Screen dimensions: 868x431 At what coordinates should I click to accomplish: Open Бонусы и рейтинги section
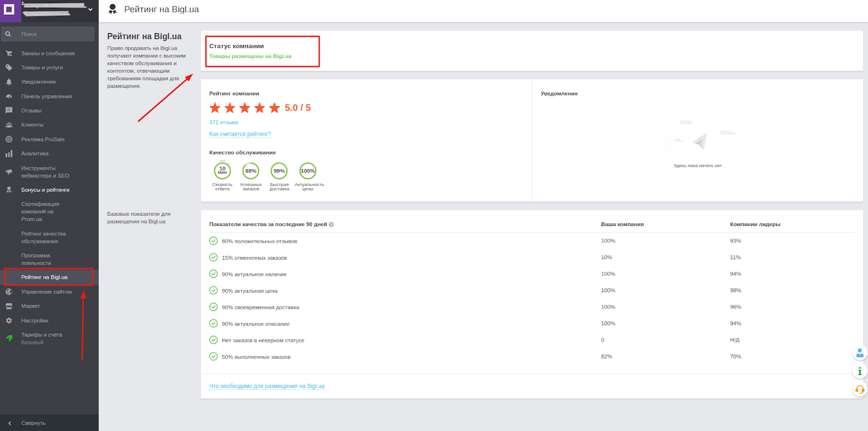(46, 190)
